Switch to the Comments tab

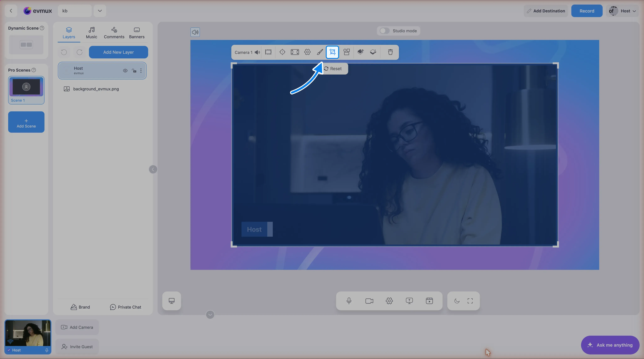(x=114, y=33)
